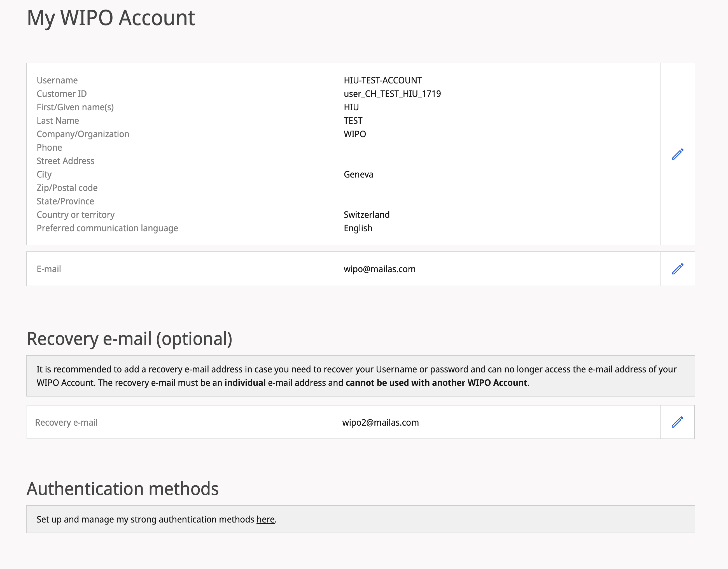This screenshot has height=569, width=728.
Task: Click the wipo2@mailas.com recovery address
Action: point(380,422)
